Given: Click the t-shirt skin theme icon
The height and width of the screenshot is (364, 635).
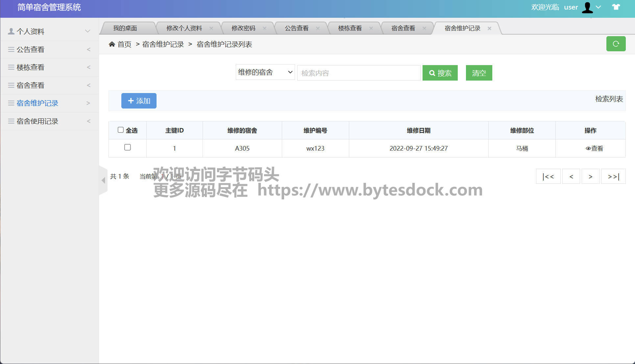Looking at the screenshot, I should coord(616,7).
